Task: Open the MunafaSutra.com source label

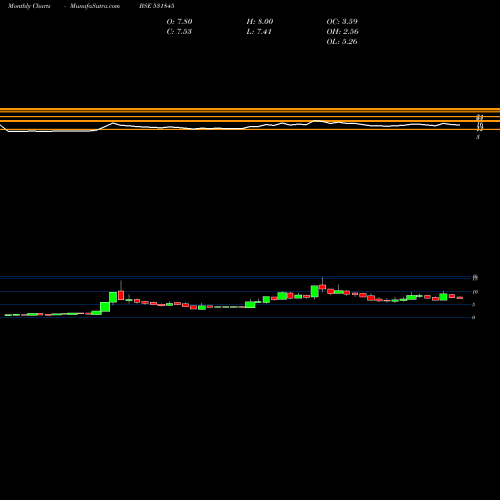Action: pyautogui.click(x=95, y=6)
